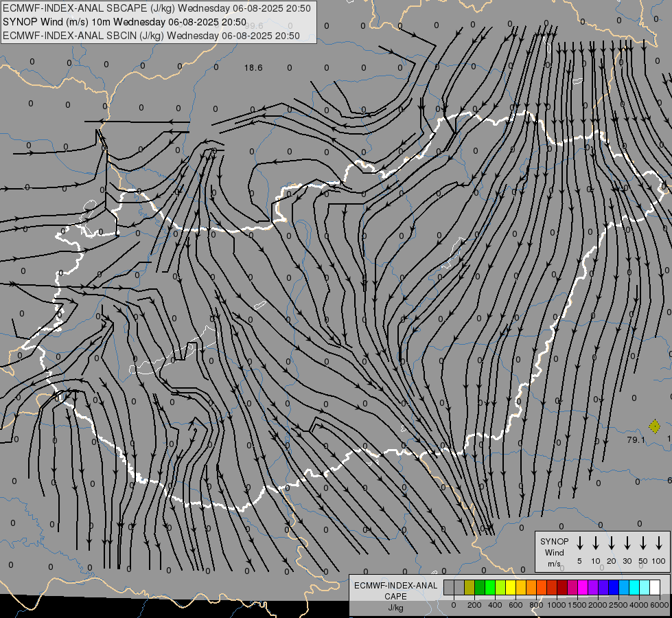Select the dark red CAPE swatch at 1000

coord(562,587)
